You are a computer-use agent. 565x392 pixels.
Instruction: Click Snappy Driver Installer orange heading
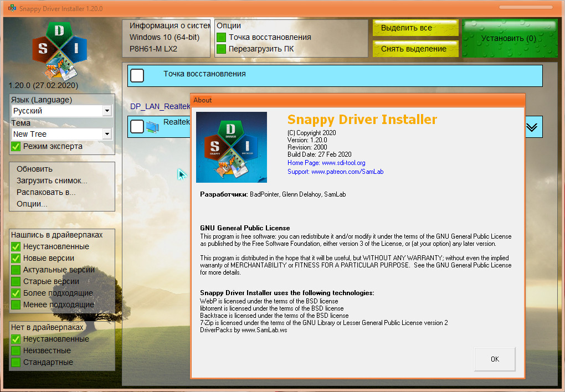point(362,119)
